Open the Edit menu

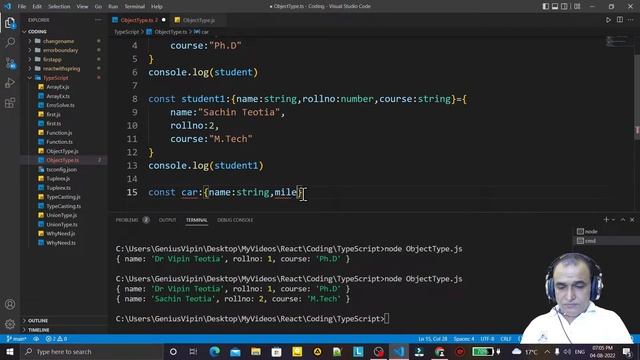[37, 7]
